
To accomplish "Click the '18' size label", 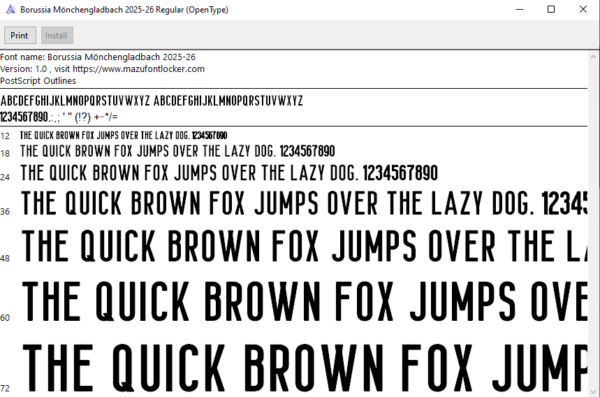I will (5, 154).
